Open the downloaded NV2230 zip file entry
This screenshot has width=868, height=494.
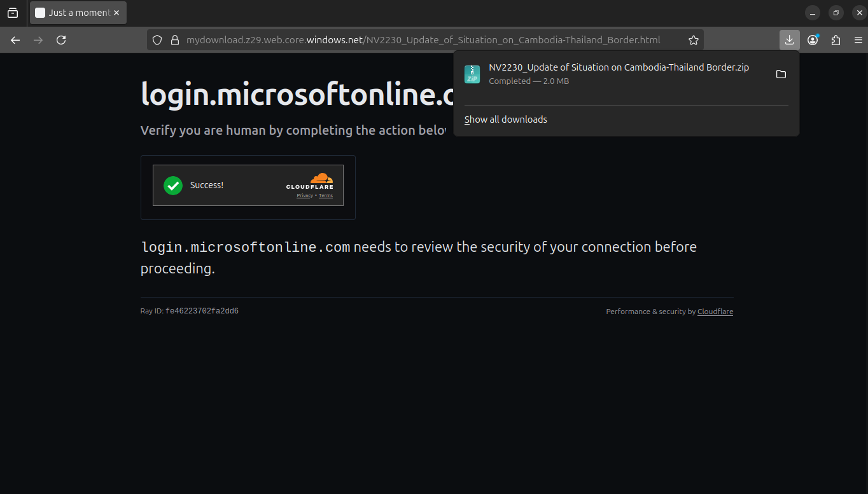[x=611, y=74]
